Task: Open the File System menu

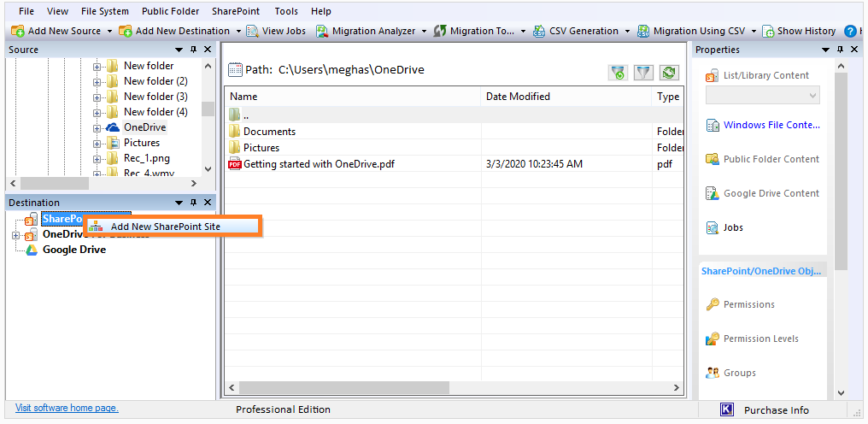Action: (x=104, y=11)
